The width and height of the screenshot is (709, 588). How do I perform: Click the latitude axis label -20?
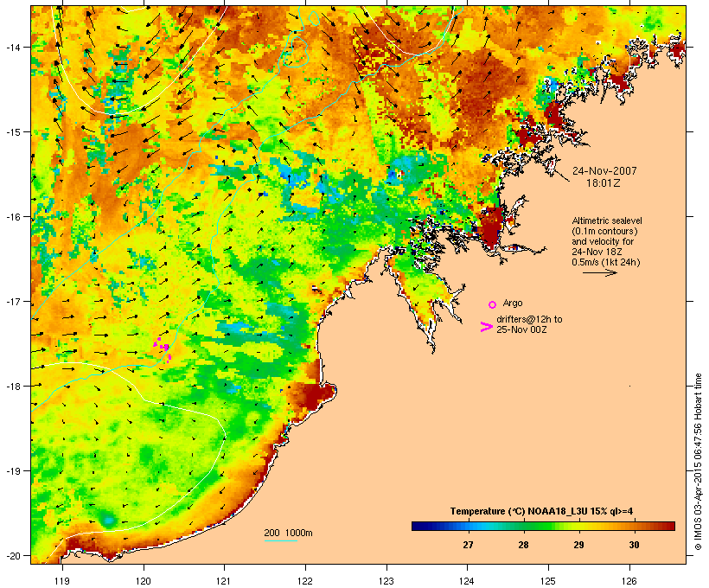click(x=13, y=555)
